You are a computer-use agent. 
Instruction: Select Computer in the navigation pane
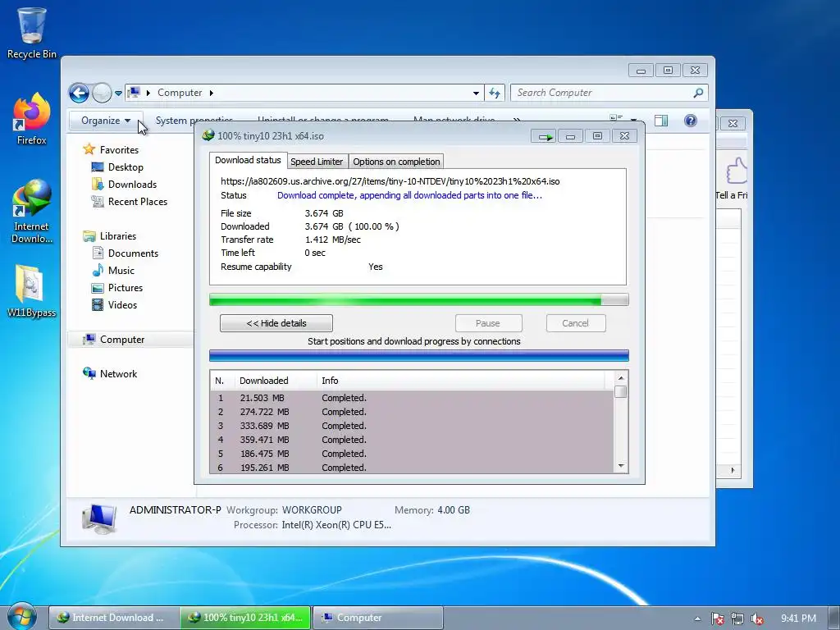point(122,340)
